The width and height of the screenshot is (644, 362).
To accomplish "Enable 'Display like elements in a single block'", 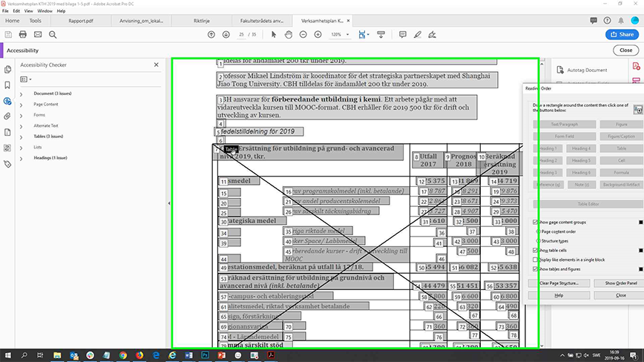I will 536,260.
